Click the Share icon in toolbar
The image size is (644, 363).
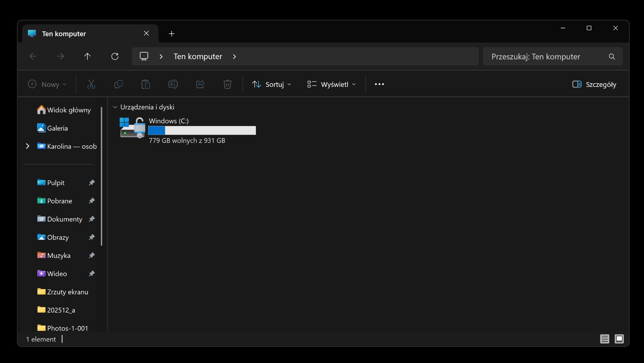[200, 84]
